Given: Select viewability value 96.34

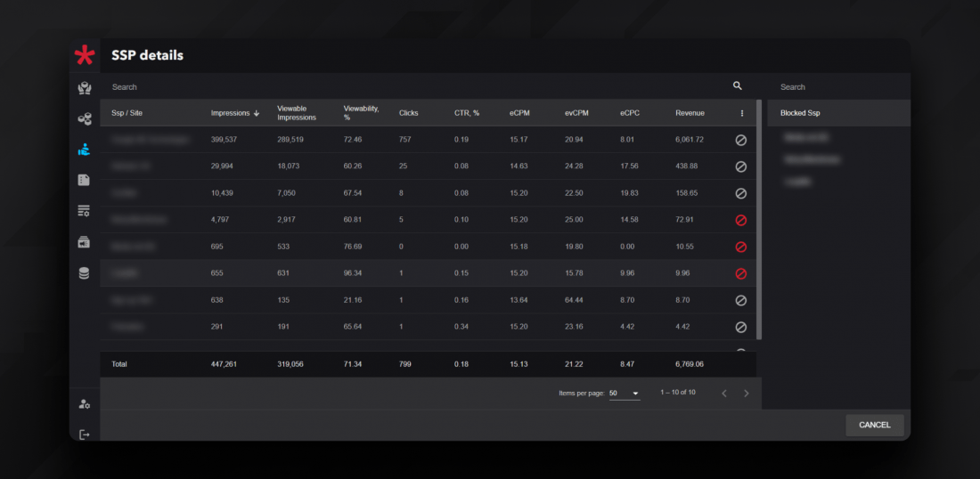Looking at the screenshot, I should pos(353,273).
